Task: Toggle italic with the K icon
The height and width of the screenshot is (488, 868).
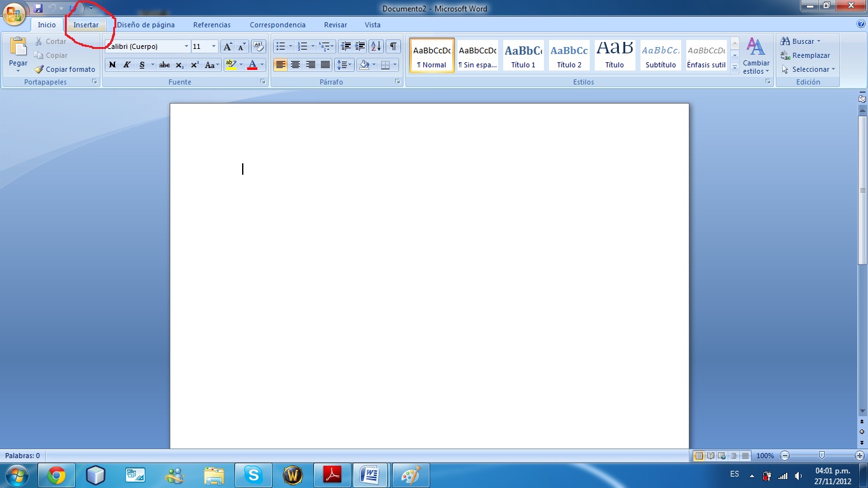Action: click(127, 65)
